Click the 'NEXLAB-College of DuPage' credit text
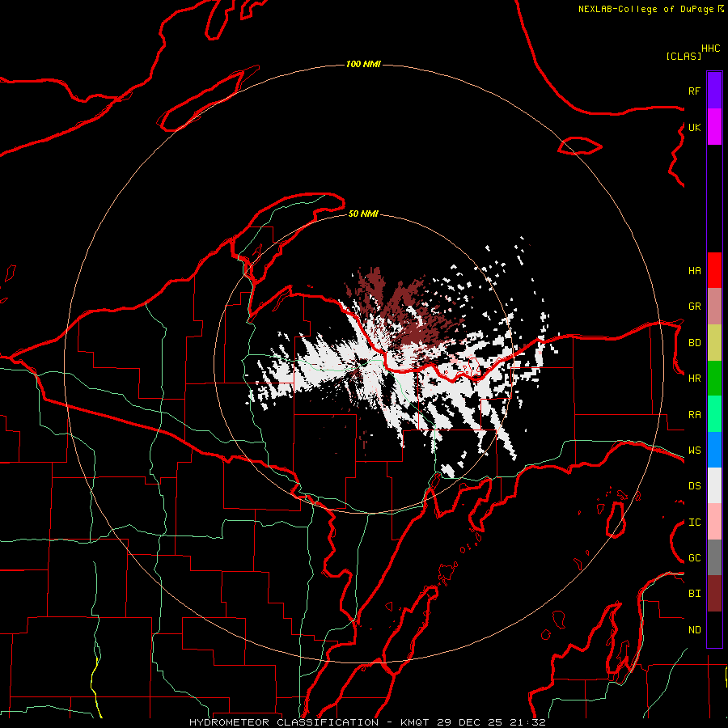 pos(645,9)
